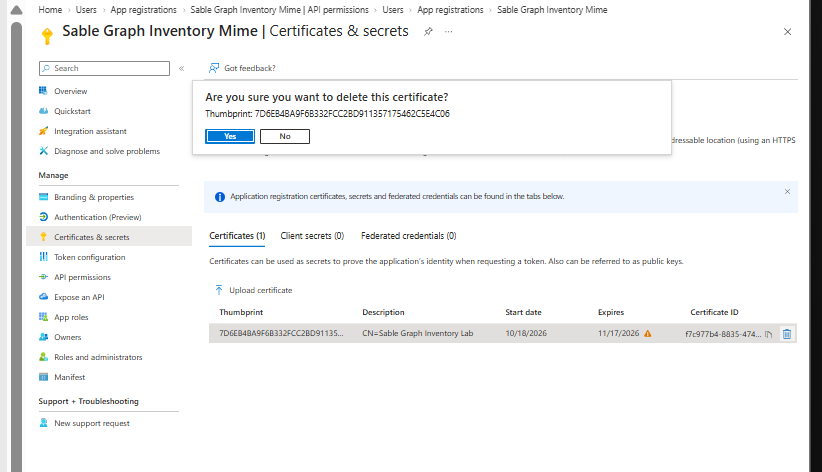822x472 pixels.
Task: Click the Token configuration icon
Action: point(44,256)
